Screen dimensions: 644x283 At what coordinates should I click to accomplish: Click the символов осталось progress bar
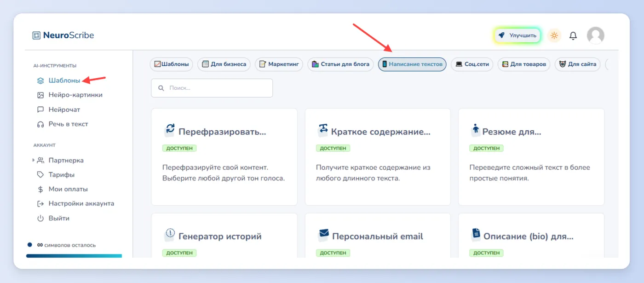(x=74, y=256)
